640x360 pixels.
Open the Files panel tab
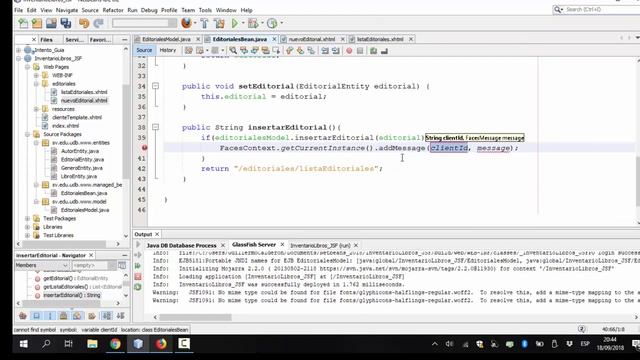tap(47, 40)
